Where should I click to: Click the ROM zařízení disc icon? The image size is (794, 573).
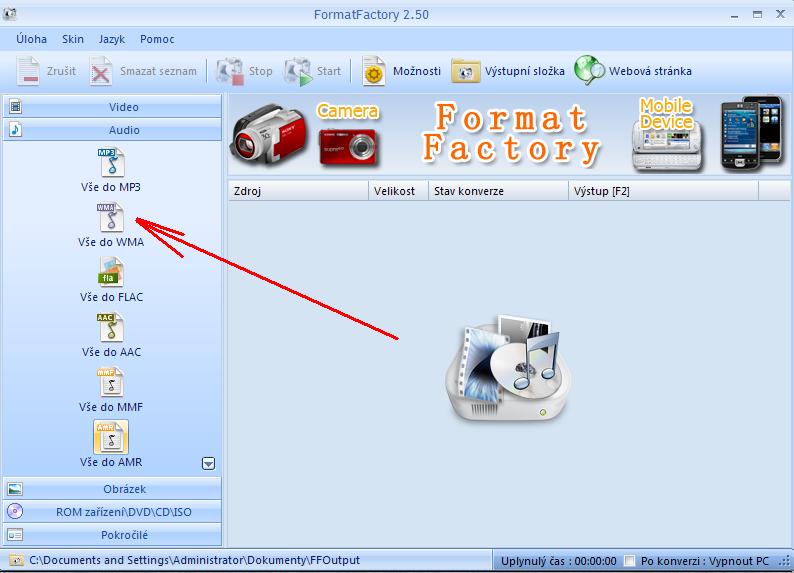click(15, 512)
